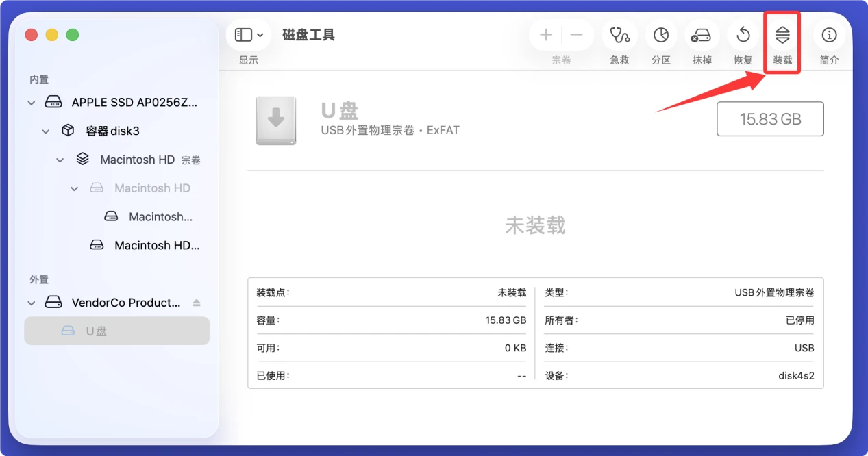Click the 磁盘工具 window title

tap(308, 35)
